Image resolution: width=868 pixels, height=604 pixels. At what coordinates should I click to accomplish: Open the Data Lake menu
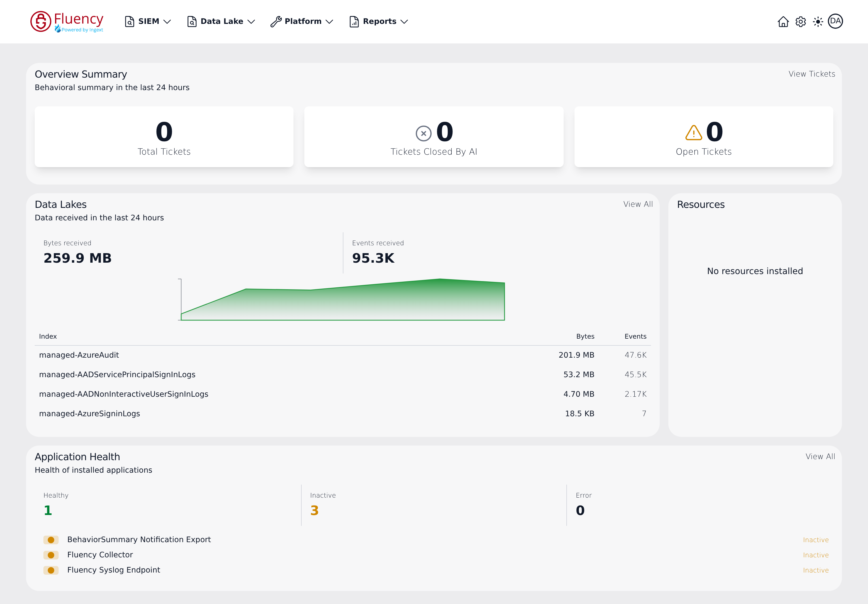tap(222, 21)
